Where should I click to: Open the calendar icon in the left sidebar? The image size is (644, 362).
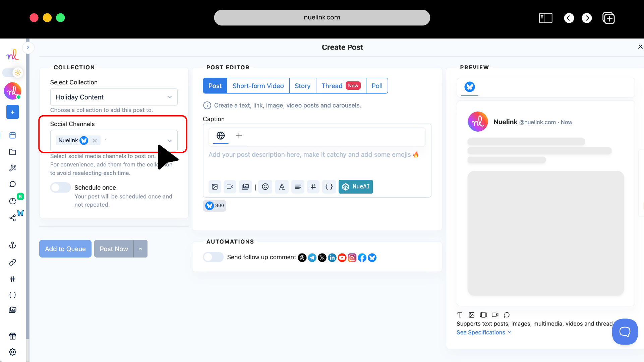coord(12,135)
